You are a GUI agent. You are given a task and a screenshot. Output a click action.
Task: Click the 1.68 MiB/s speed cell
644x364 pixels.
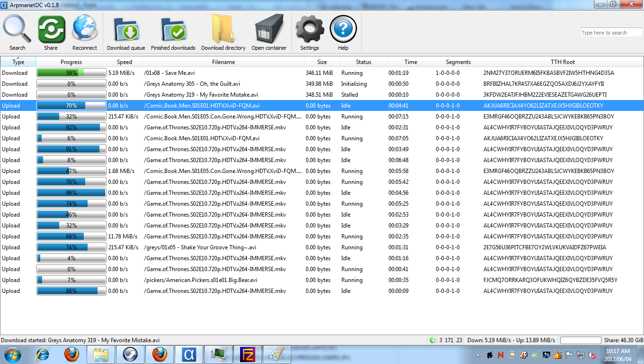point(121,171)
